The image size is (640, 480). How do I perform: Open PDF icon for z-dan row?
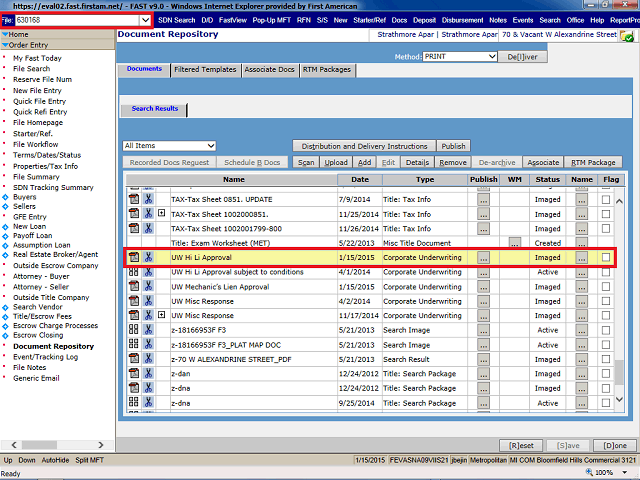(134, 373)
